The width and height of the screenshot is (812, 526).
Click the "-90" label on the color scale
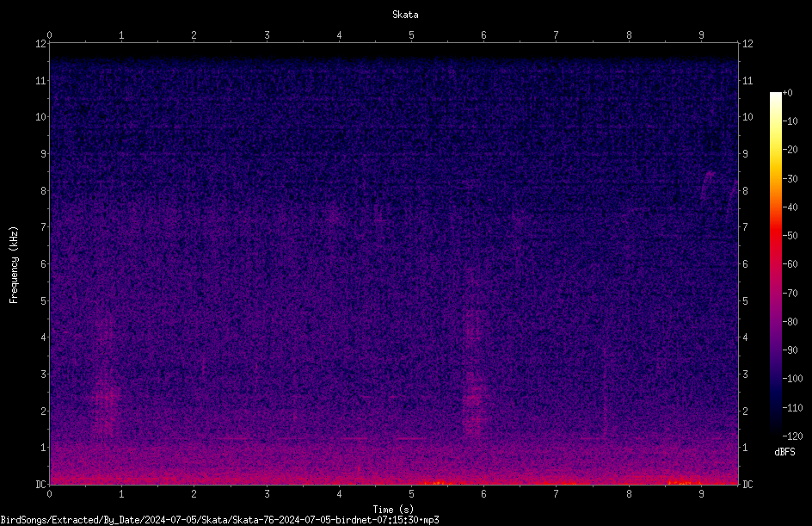pyautogui.click(x=790, y=350)
